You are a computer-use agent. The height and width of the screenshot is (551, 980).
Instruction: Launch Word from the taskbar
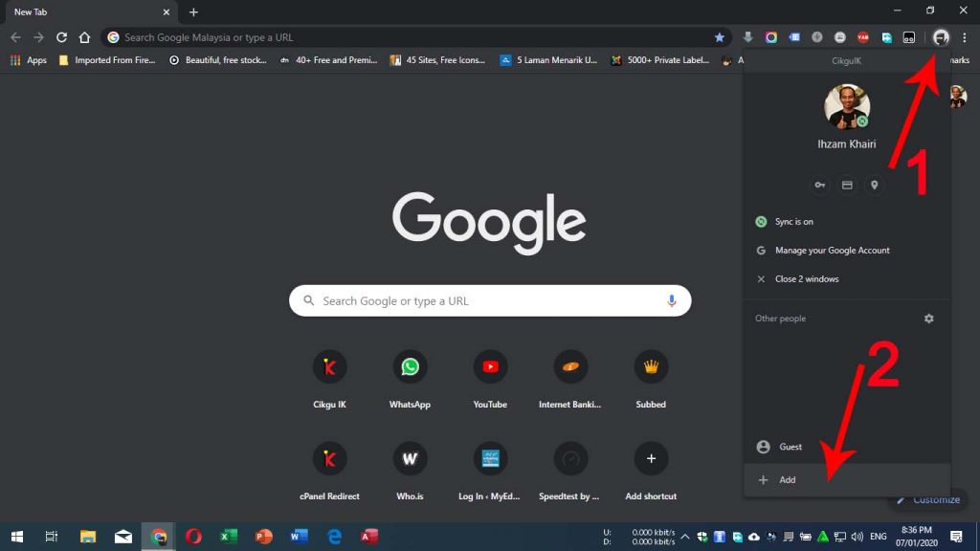coord(299,536)
